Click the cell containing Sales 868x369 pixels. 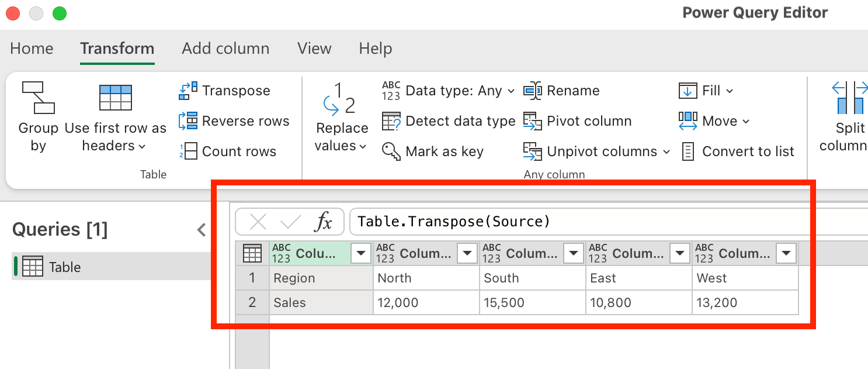(321, 303)
